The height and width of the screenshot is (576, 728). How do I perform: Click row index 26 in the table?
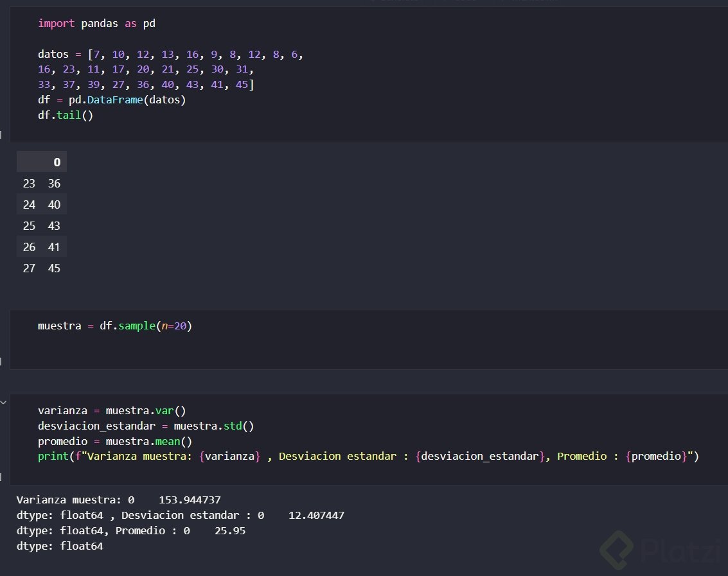tap(30, 247)
